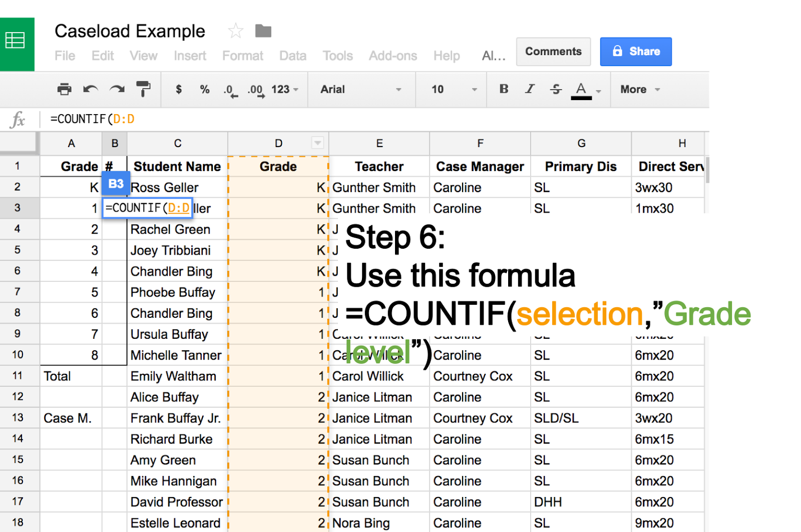Open the Comments panel

(553, 52)
